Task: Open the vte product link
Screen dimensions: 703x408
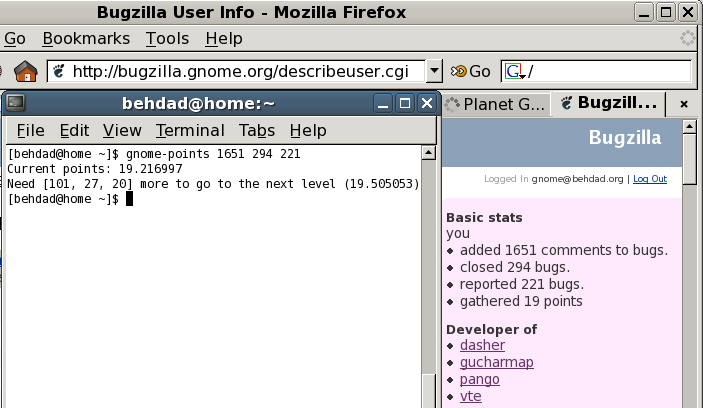Action: [x=470, y=396]
